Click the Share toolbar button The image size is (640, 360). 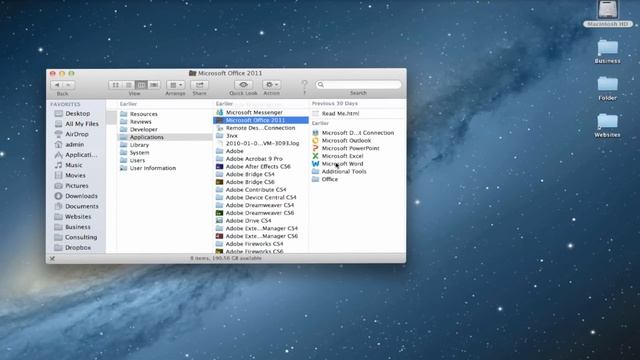point(200,85)
